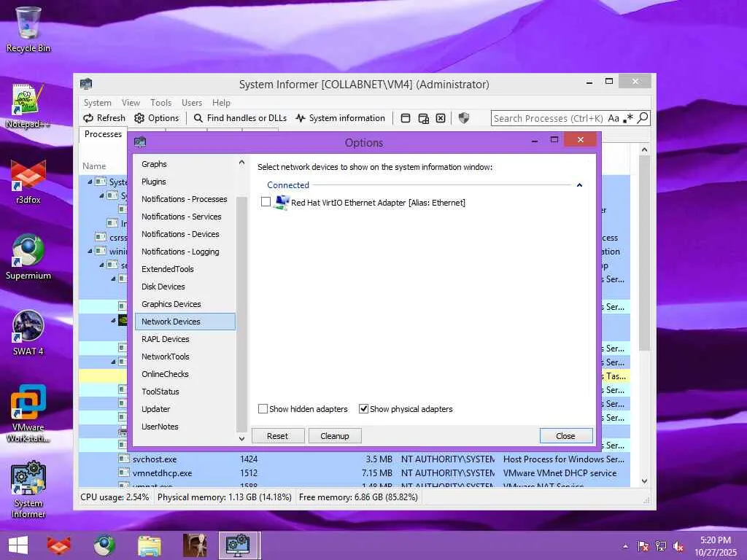This screenshot has width=747, height=560.
Task: Select Plugins in options list
Action: click(x=185, y=182)
